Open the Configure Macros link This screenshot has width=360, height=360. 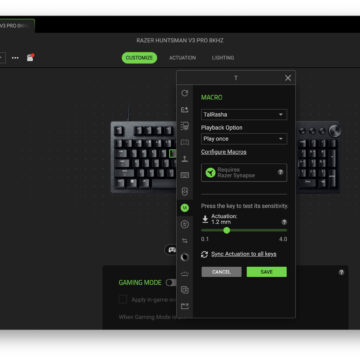pos(224,152)
